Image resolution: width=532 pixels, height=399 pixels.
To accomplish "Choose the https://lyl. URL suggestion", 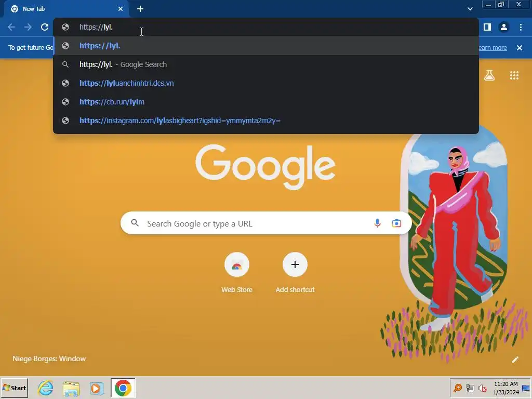I will pos(266,46).
